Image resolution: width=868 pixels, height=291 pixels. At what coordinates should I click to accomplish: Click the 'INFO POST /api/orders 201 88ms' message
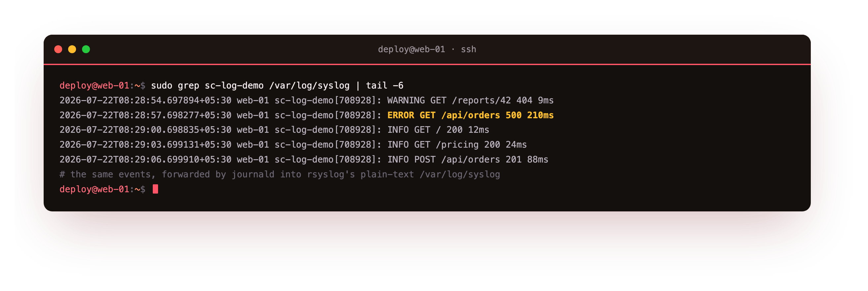point(468,160)
